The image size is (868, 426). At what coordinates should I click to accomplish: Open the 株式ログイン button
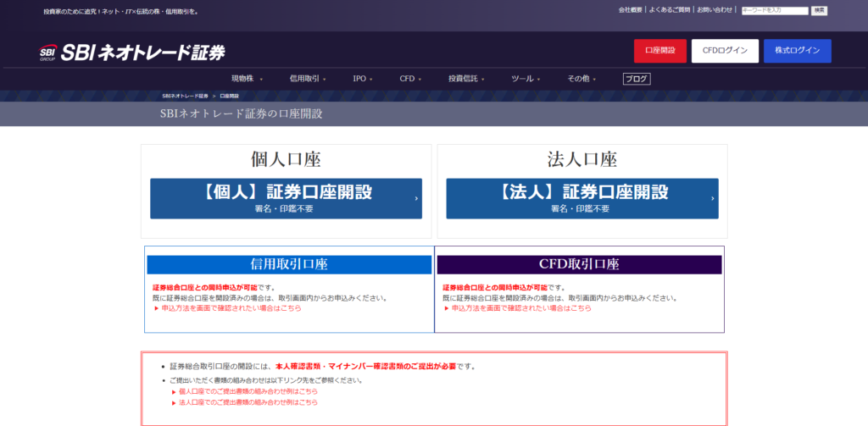pyautogui.click(x=797, y=51)
